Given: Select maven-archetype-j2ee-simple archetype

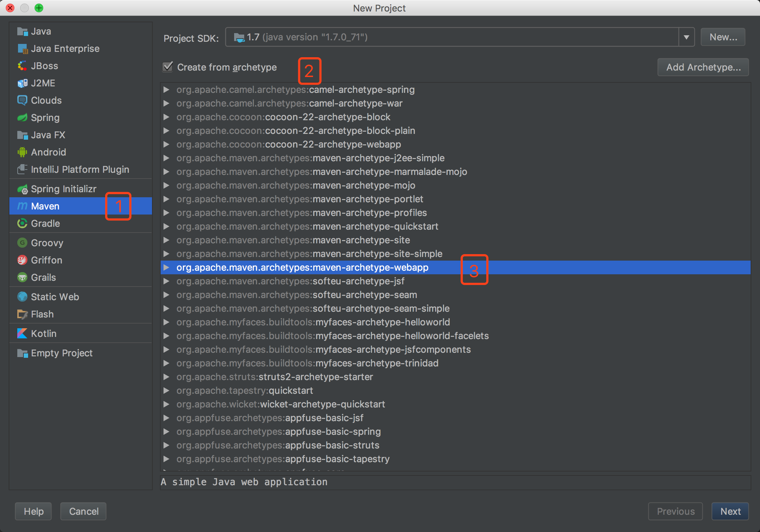Looking at the screenshot, I should (x=310, y=158).
